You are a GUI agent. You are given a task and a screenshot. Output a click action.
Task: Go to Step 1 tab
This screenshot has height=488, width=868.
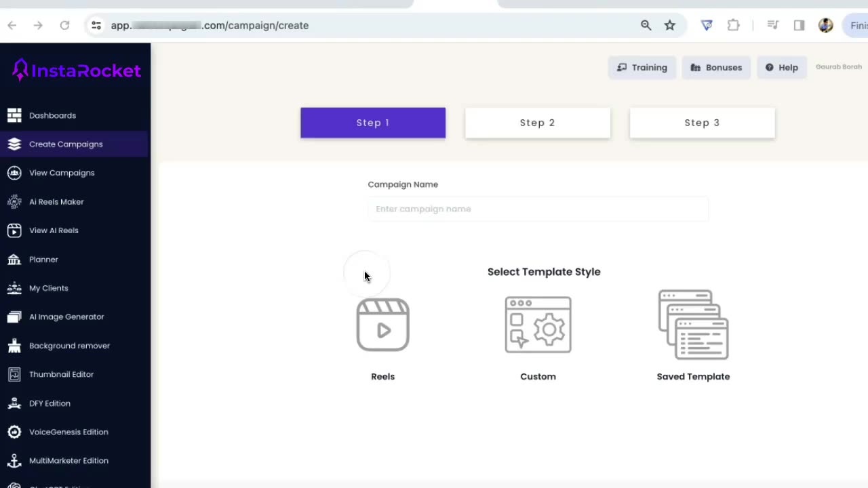point(373,123)
